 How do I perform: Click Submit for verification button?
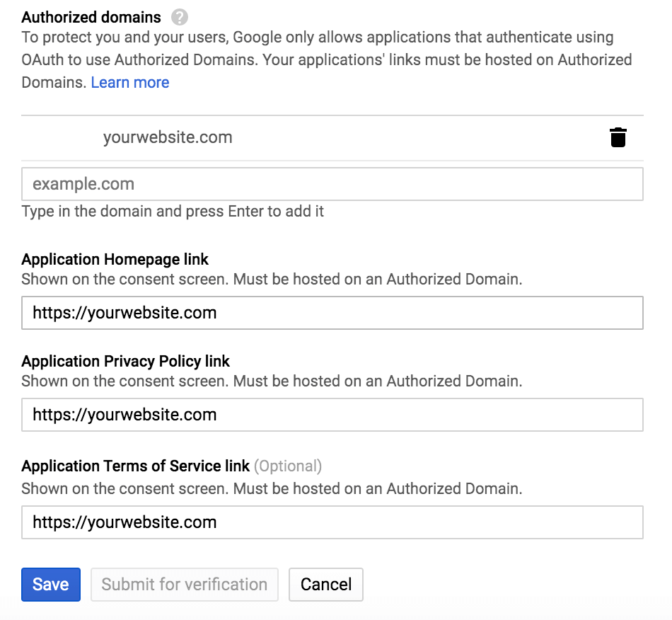185,585
